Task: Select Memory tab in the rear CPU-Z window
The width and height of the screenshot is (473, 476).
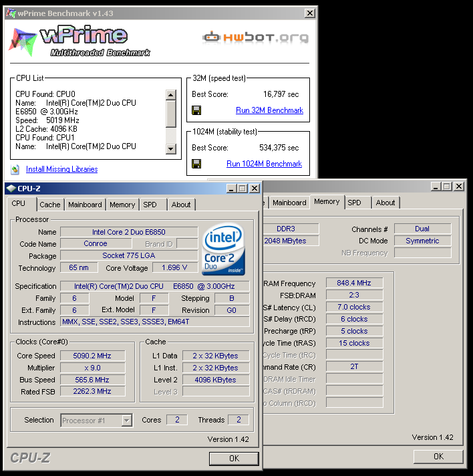Action: tap(327, 202)
